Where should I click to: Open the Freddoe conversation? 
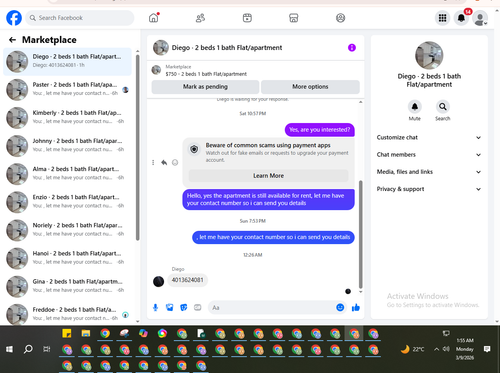pyautogui.click(x=67, y=314)
